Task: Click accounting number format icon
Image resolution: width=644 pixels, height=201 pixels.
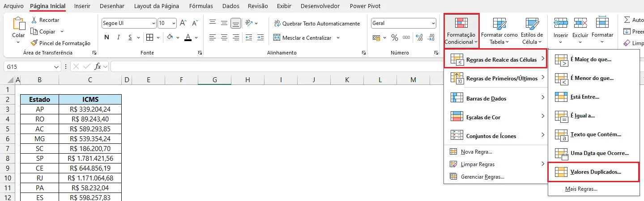Action: point(377,38)
